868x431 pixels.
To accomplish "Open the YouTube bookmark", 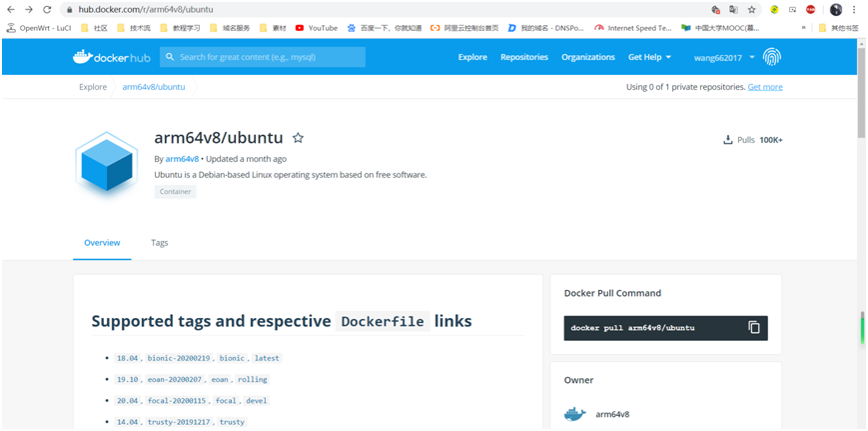I will pyautogui.click(x=316, y=28).
